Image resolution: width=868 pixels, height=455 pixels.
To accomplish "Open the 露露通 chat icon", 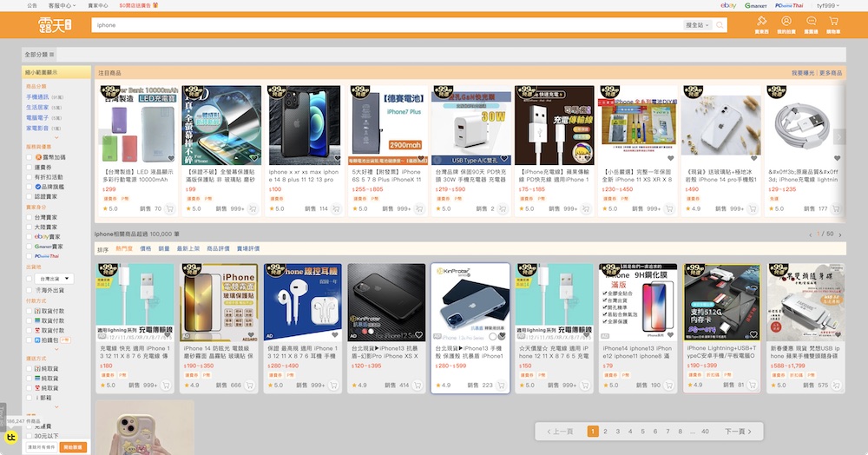I will point(811,24).
